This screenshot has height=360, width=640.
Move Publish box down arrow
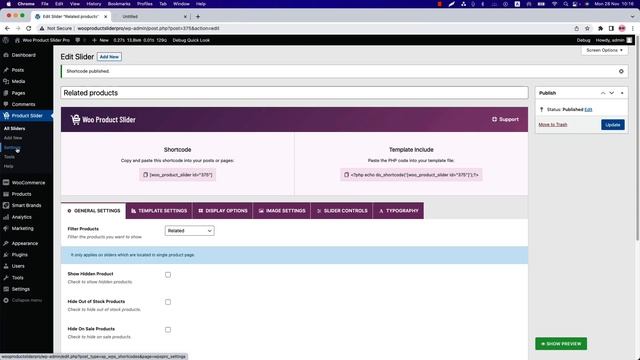pyautogui.click(x=611, y=93)
